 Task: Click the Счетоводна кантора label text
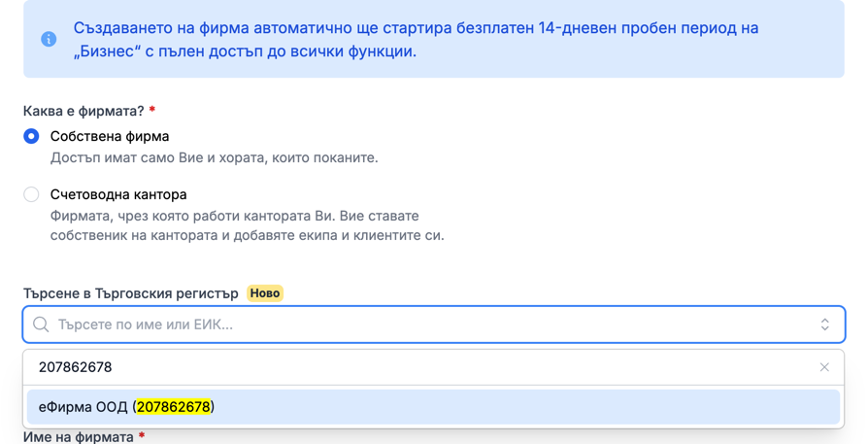(x=118, y=194)
